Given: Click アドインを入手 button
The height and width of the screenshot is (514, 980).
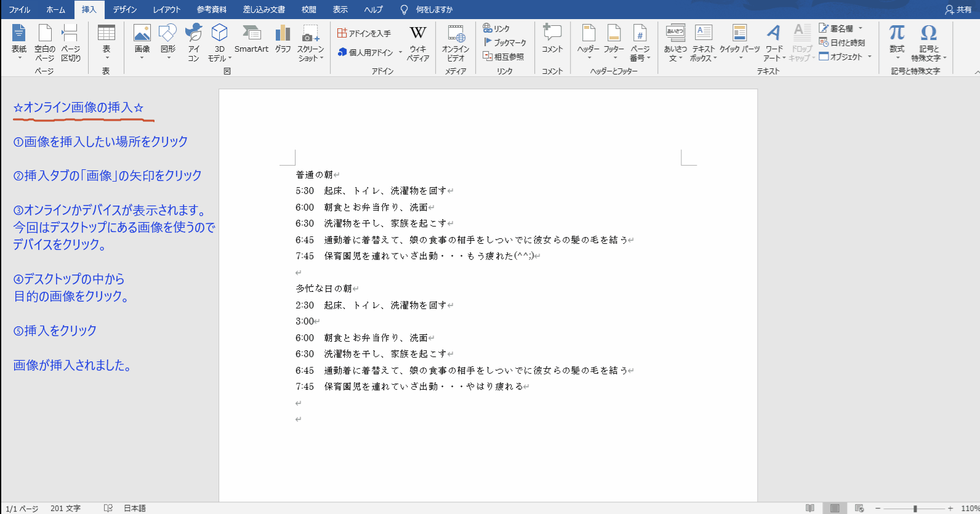Looking at the screenshot, I should click(364, 33).
